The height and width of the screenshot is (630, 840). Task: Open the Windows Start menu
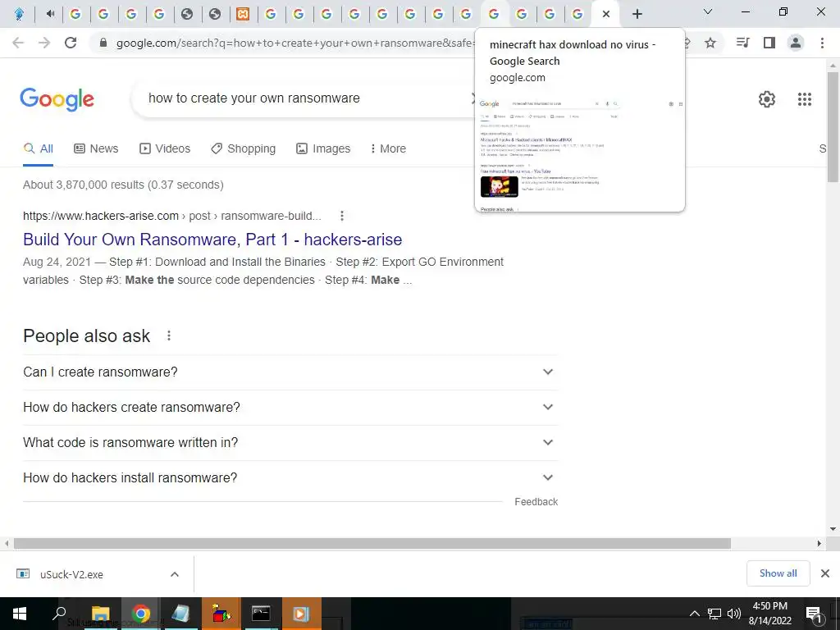pos(20,614)
